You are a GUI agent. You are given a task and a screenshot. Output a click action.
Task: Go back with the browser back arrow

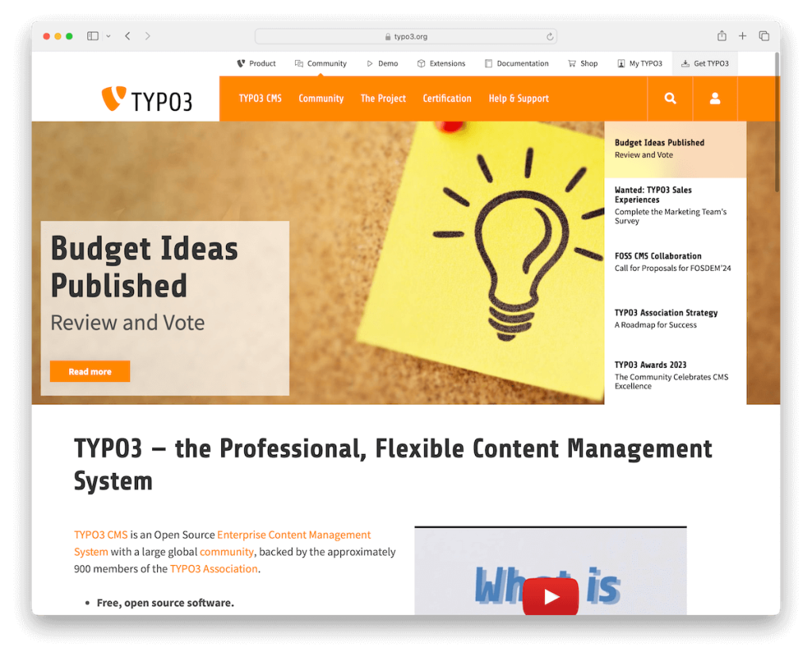pos(128,36)
